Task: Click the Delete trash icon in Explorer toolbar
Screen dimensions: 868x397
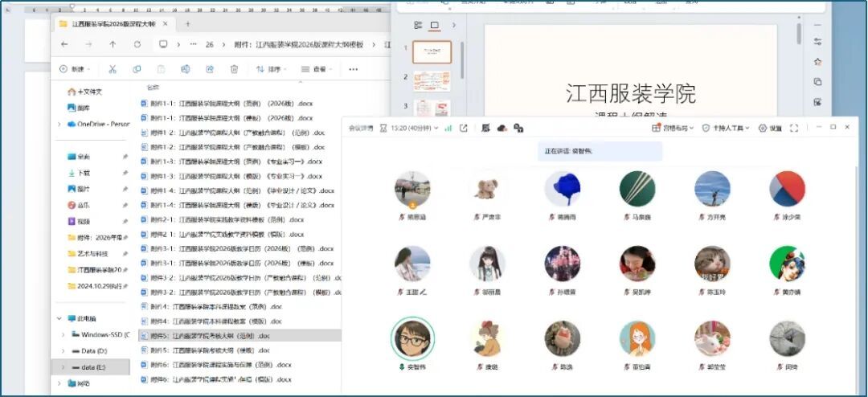Action: tap(234, 69)
